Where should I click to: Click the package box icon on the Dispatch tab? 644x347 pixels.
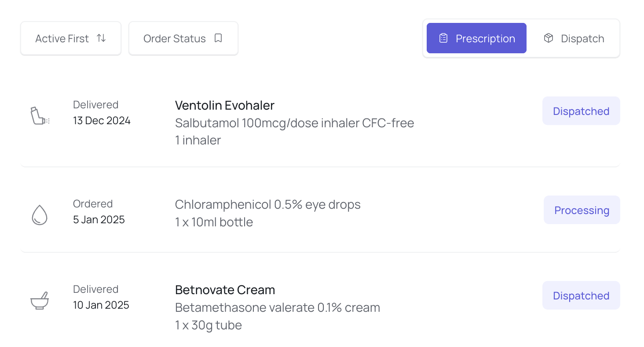(x=549, y=38)
